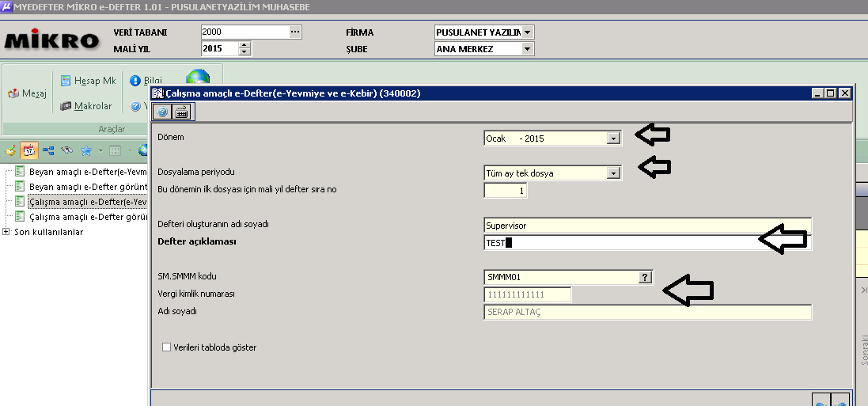The width and height of the screenshot is (868, 406).
Task: Open the ŞUBE dropdown showing ANA MERKEZ
Action: click(527, 49)
